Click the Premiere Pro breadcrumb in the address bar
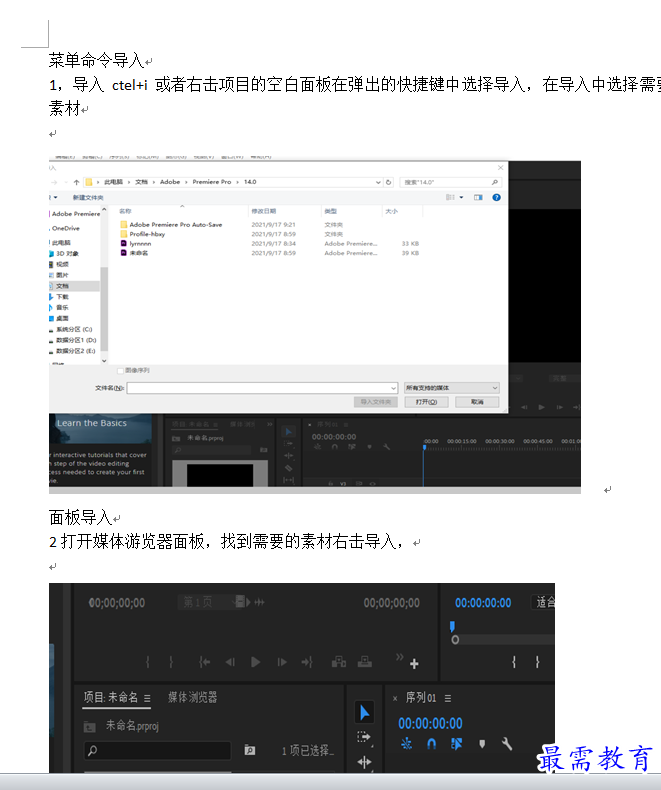 tap(212, 182)
